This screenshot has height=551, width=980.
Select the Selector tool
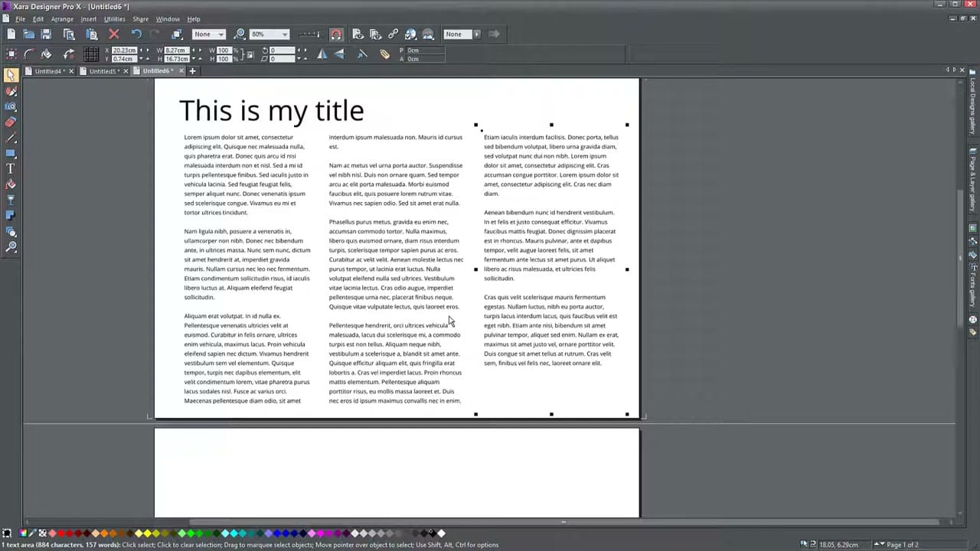point(11,77)
